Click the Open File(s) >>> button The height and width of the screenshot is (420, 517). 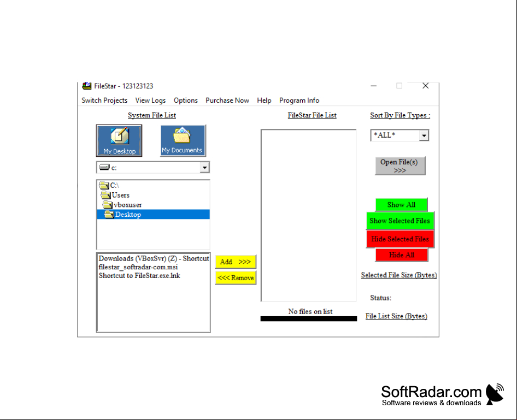pyautogui.click(x=400, y=165)
